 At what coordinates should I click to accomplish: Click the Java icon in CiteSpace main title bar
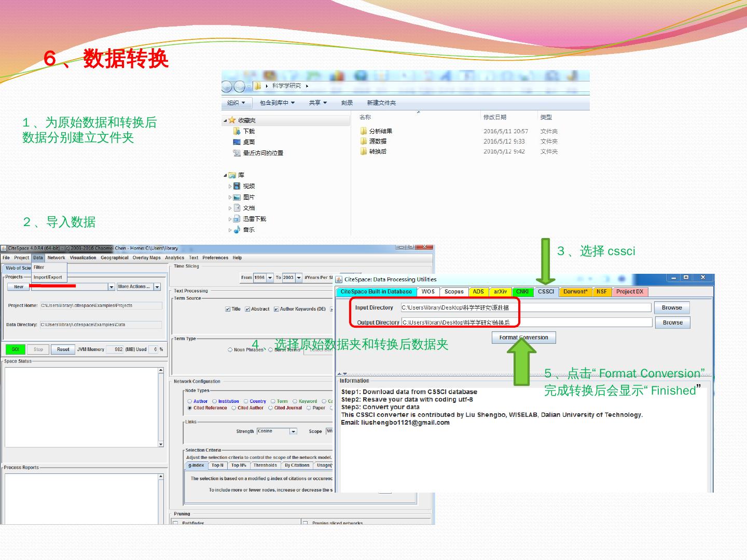tap(4, 248)
